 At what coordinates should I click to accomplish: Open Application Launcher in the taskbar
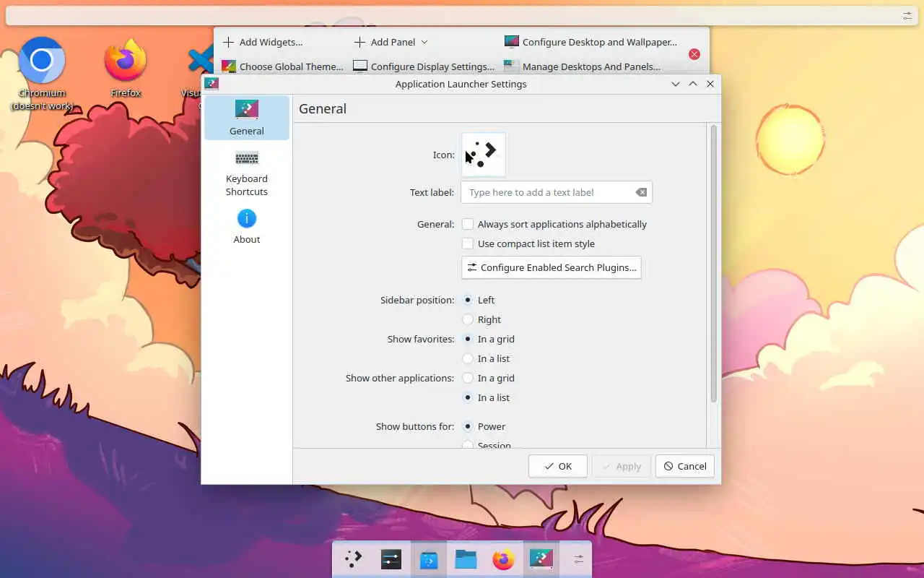coord(353,559)
